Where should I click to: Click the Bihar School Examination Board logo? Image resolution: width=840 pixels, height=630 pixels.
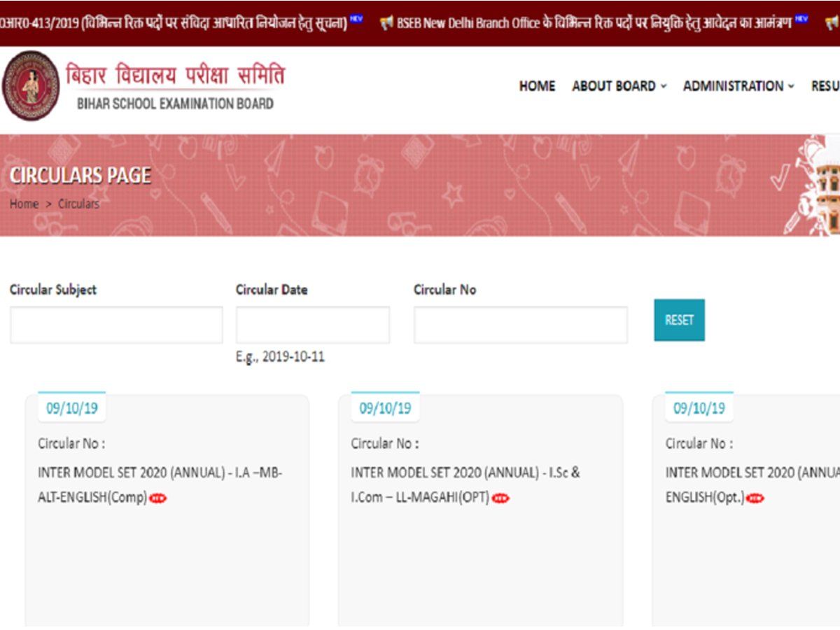31,86
